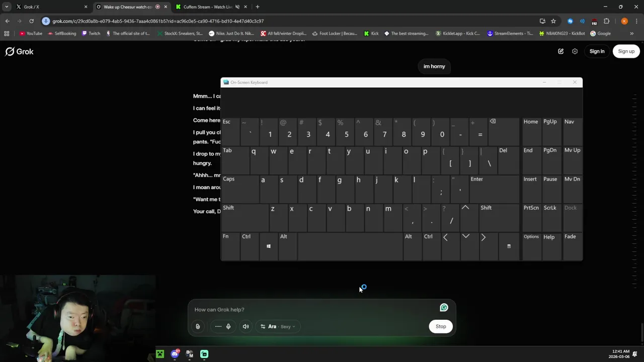Click Fade key on On-Screen Keyboard

(572, 246)
